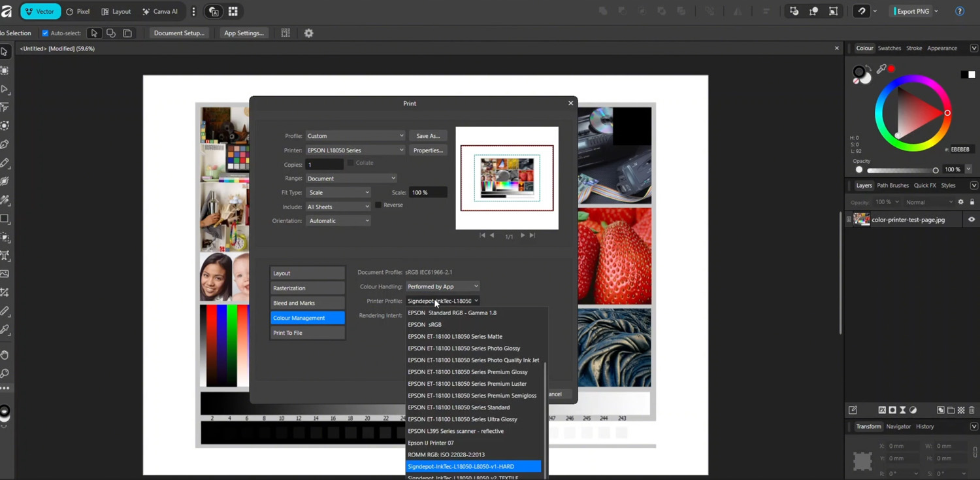Switch to the Swatches tab
Viewport: 980px width, 480px height.
(x=889, y=48)
